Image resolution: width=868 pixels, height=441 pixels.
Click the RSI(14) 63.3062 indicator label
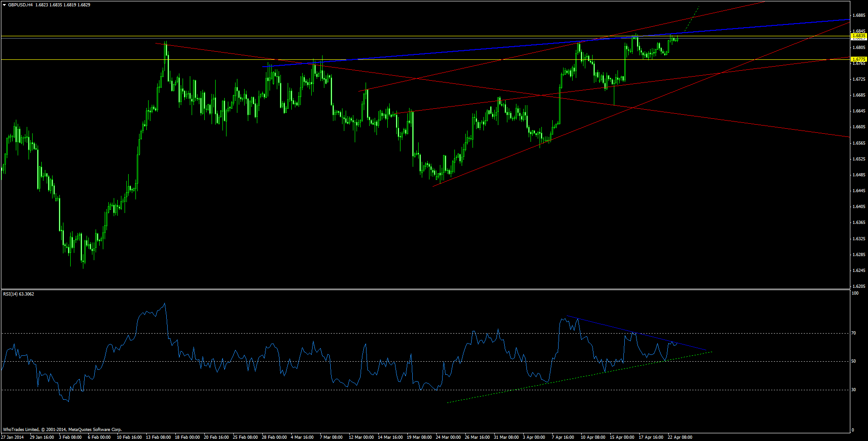point(19,294)
